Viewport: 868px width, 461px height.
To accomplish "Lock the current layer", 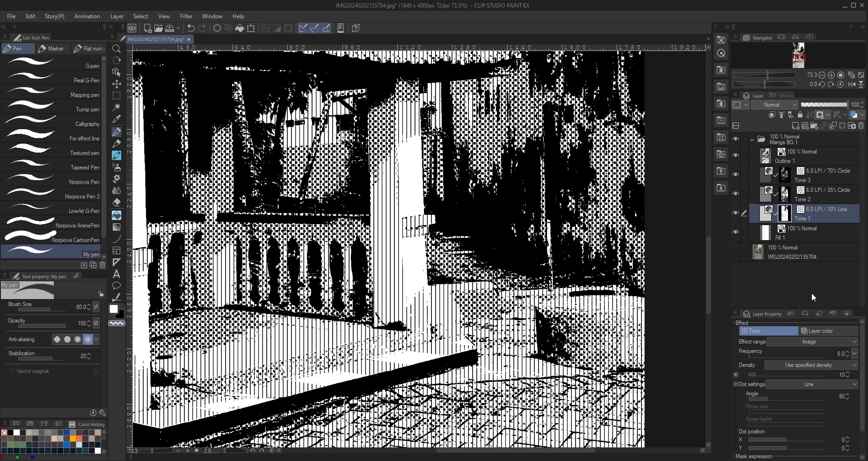I will (801, 115).
